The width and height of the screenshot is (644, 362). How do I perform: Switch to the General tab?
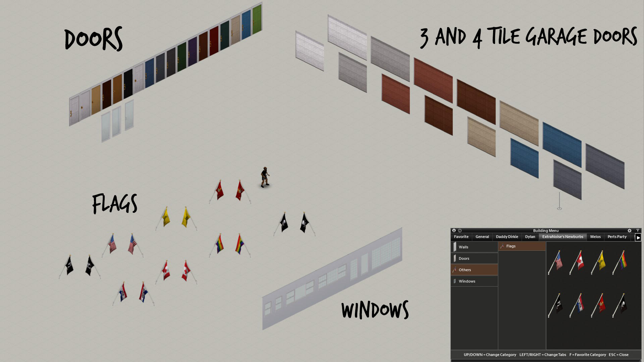[x=482, y=237]
